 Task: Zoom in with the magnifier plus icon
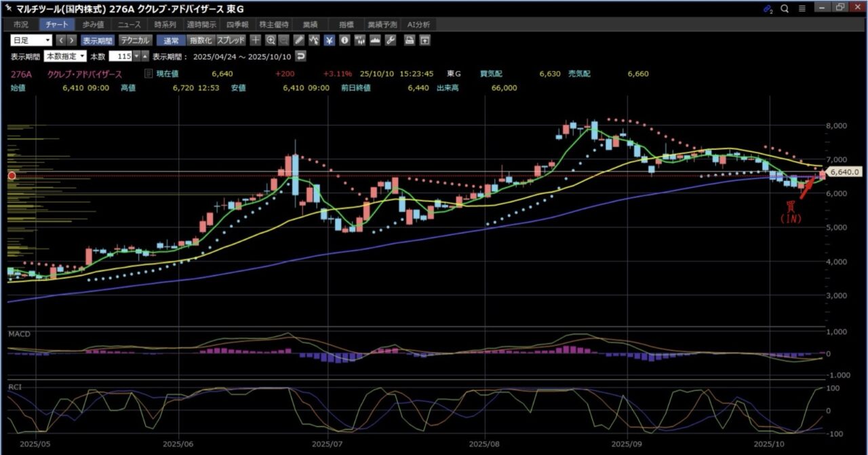[271, 40]
